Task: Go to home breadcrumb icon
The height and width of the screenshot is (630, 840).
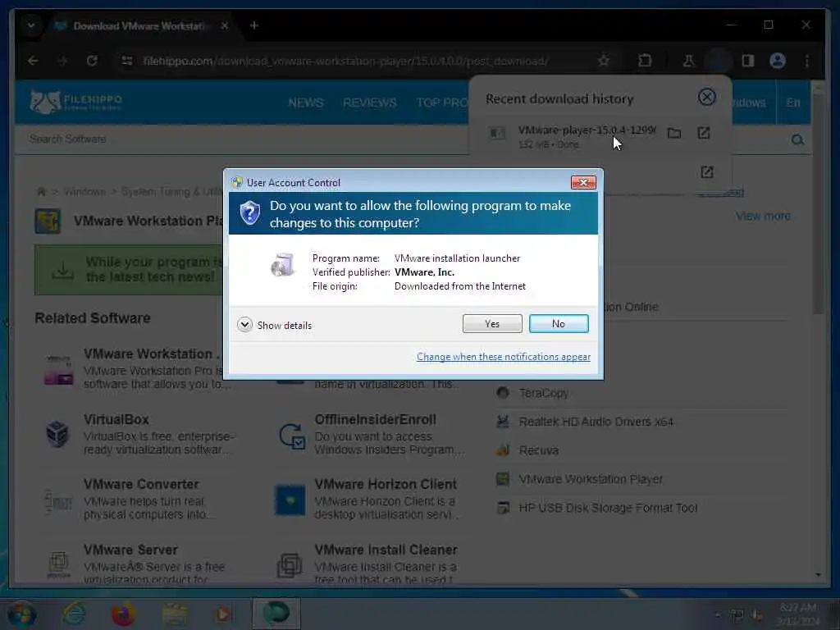Action: (41, 192)
